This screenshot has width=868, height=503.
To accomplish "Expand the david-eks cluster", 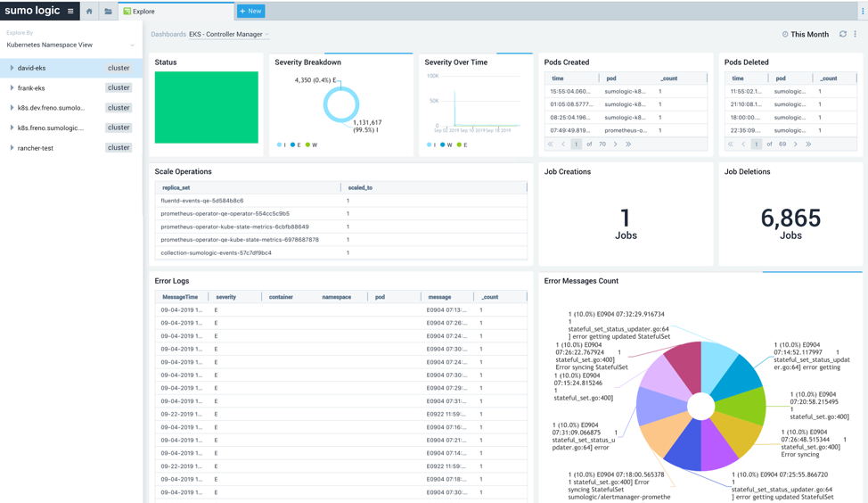I will 12,68.
